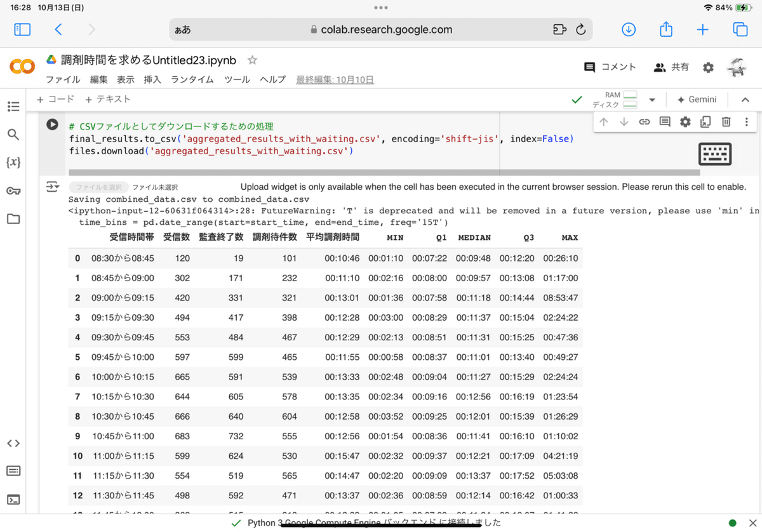This screenshot has height=532, width=762.
Task: Open Gemini assistant
Action: click(x=697, y=99)
